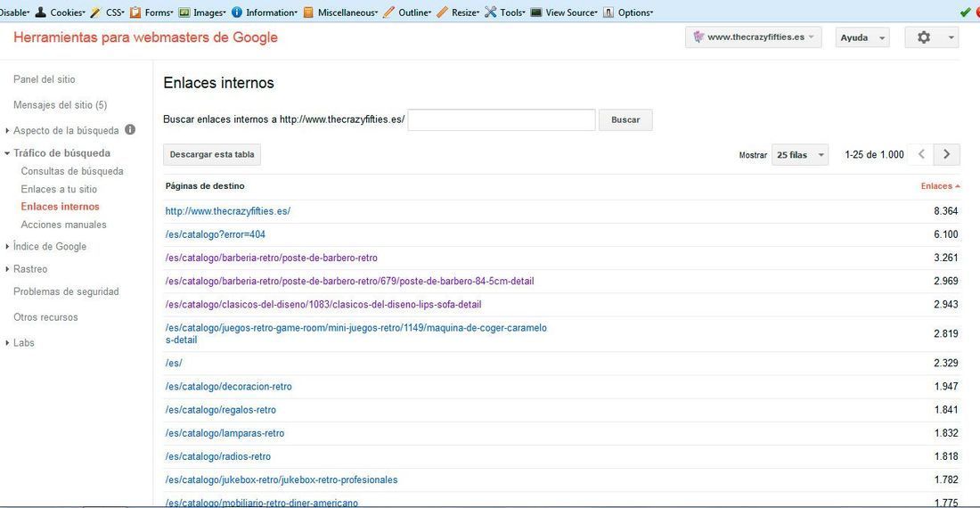Click the Cookies person icon
This screenshot has height=508, width=980.
(x=41, y=12)
